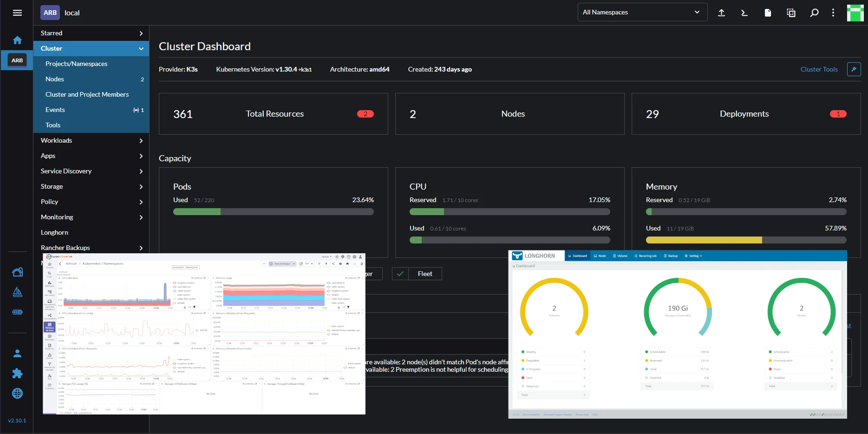868x434 pixels.
Task: Open Continuous Delivery sailboat icon
Action: point(17,292)
